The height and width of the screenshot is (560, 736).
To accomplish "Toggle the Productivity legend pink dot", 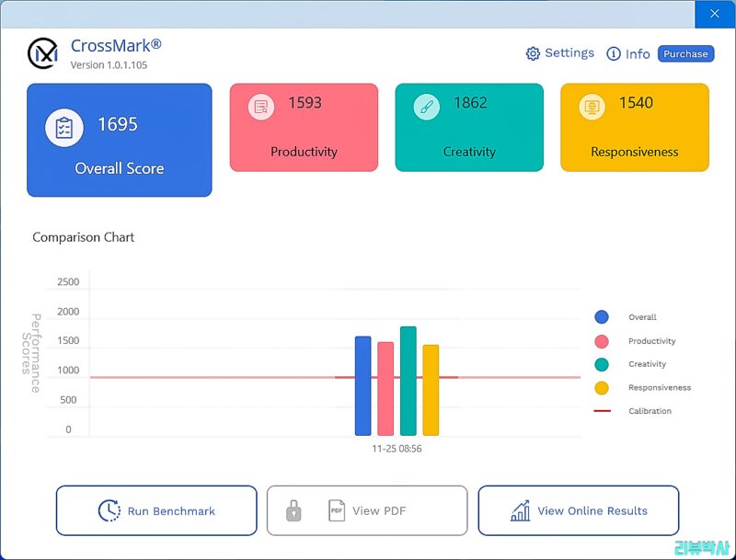I will [602, 341].
